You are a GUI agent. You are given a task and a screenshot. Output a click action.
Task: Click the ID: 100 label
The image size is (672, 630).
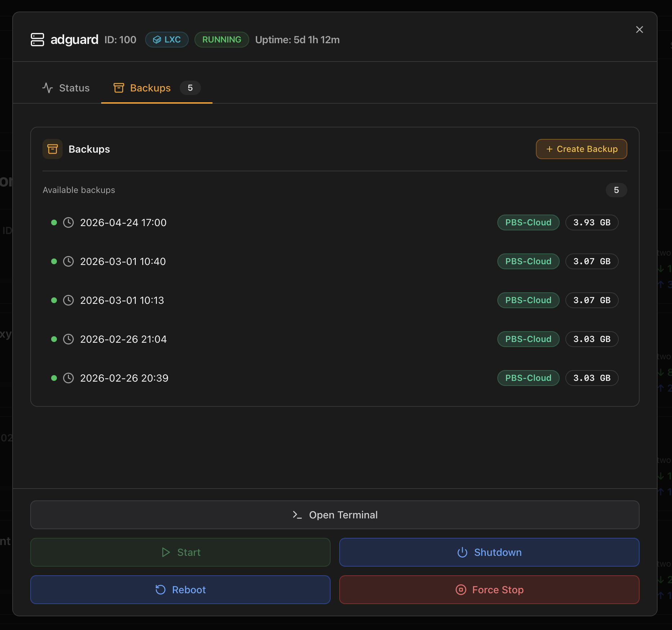coord(120,40)
